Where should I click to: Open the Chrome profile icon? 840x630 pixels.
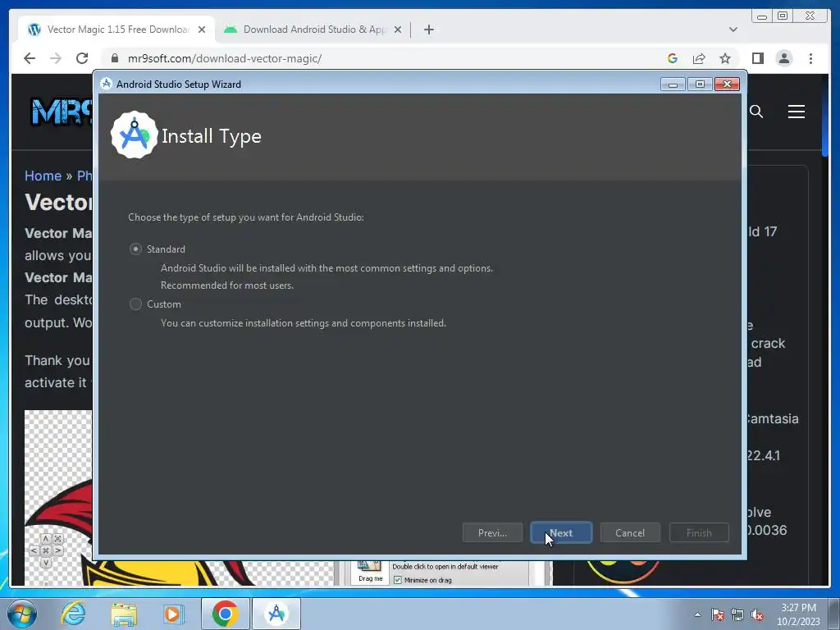pyautogui.click(x=783, y=58)
